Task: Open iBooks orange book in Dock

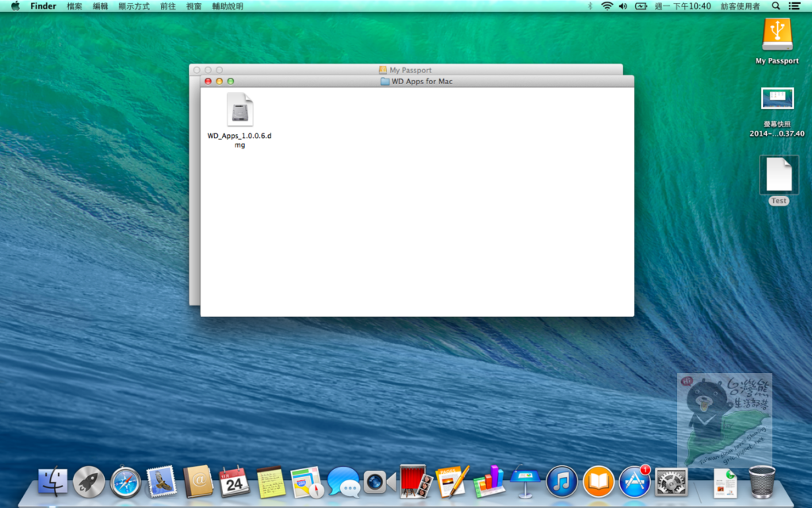Action: [598, 482]
